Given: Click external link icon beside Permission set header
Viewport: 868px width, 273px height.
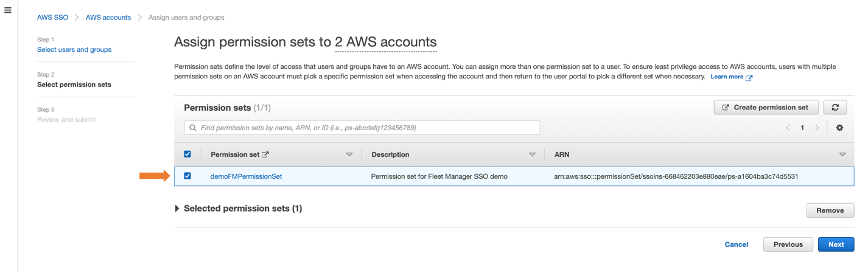Looking at the screenshot, I should 265,154.
